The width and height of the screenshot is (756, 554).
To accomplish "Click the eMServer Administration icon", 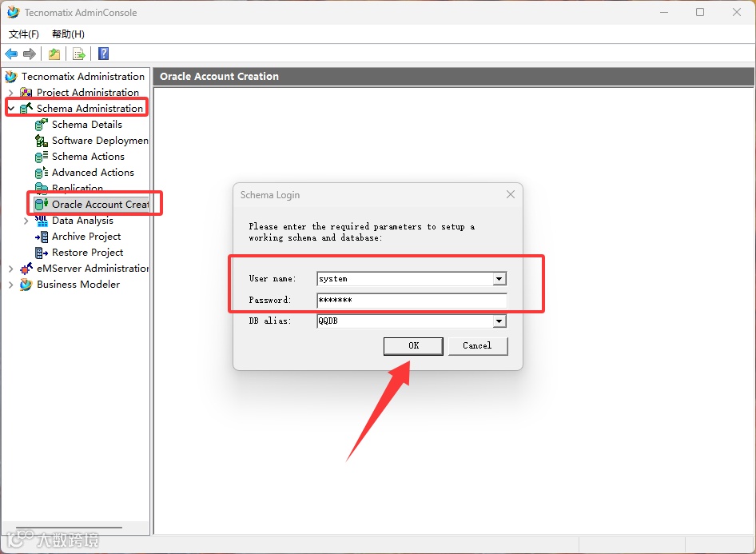I will 26,269.
